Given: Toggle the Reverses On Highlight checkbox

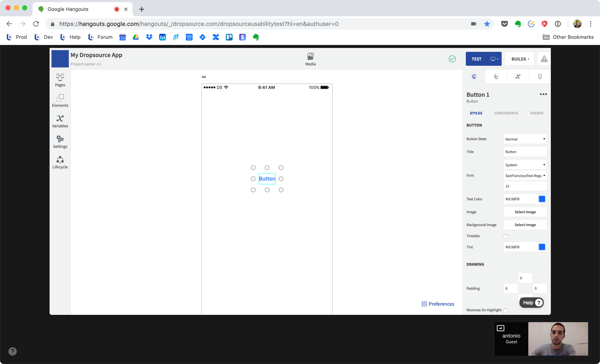Looking at the screenshot, I should (505, 310).
